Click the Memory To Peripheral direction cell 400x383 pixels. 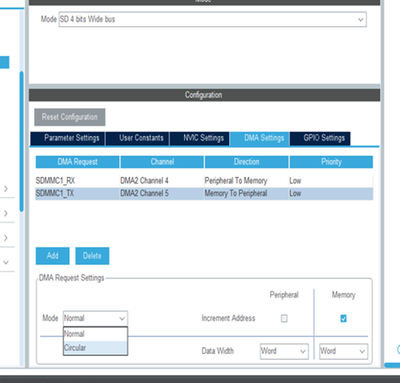pyautogui.click(x=246, y=194)
